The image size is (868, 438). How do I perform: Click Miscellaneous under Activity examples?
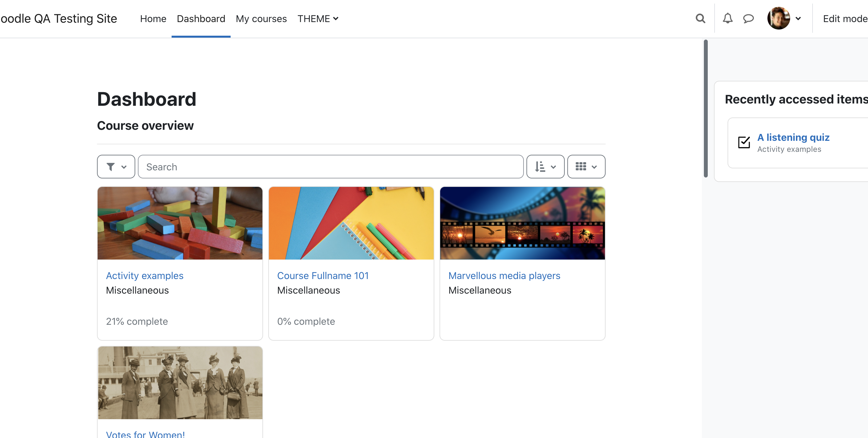coord(138,290)
